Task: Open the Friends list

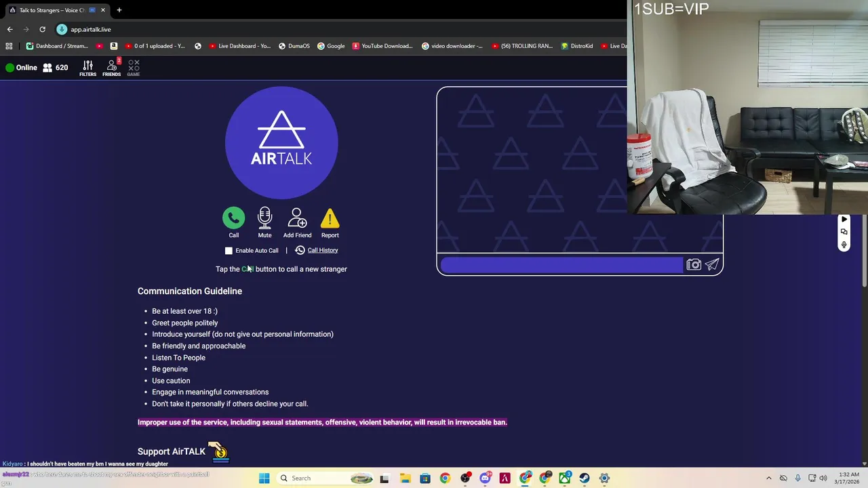Action: [x=112, y=67]
